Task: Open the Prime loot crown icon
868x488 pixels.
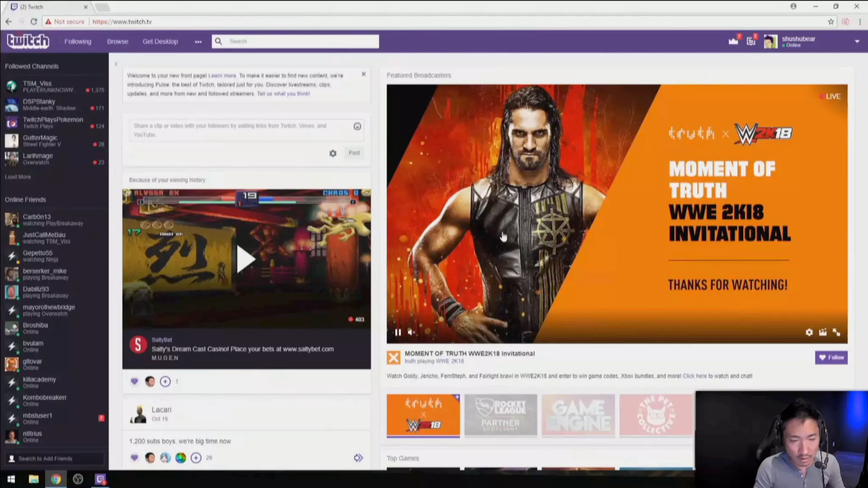Action: (733, 41)
